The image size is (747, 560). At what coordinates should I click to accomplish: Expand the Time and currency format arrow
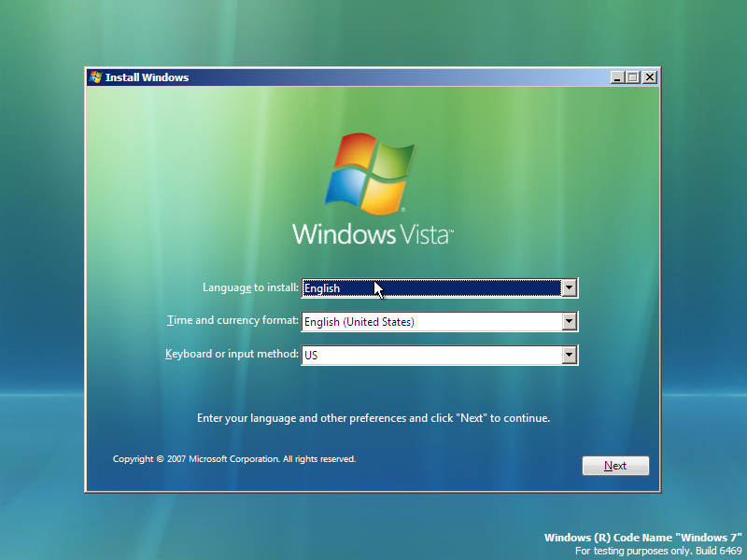569,321
